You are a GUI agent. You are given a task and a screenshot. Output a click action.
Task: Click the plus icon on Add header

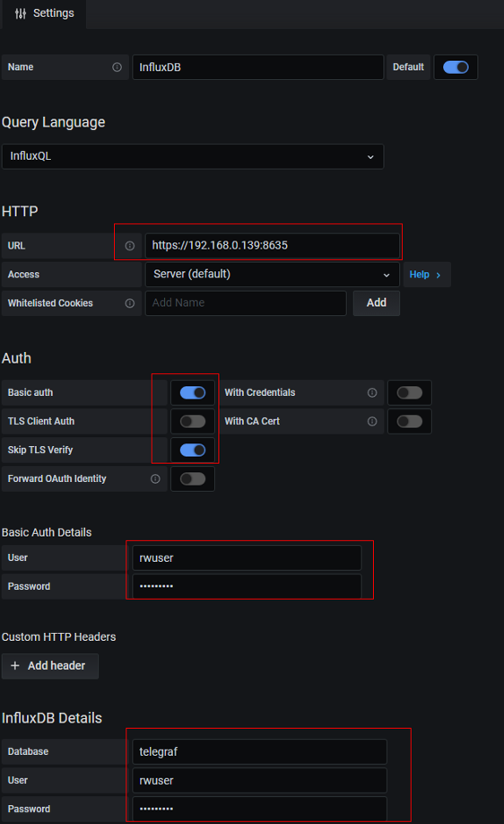coord(15,666)
